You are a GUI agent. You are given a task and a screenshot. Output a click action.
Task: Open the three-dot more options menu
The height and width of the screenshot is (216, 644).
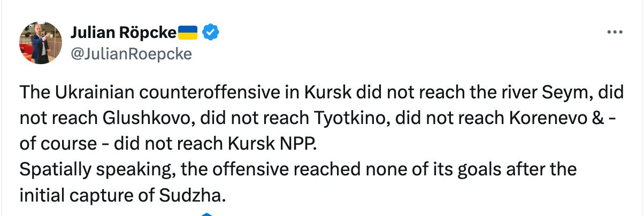point(615,33)
